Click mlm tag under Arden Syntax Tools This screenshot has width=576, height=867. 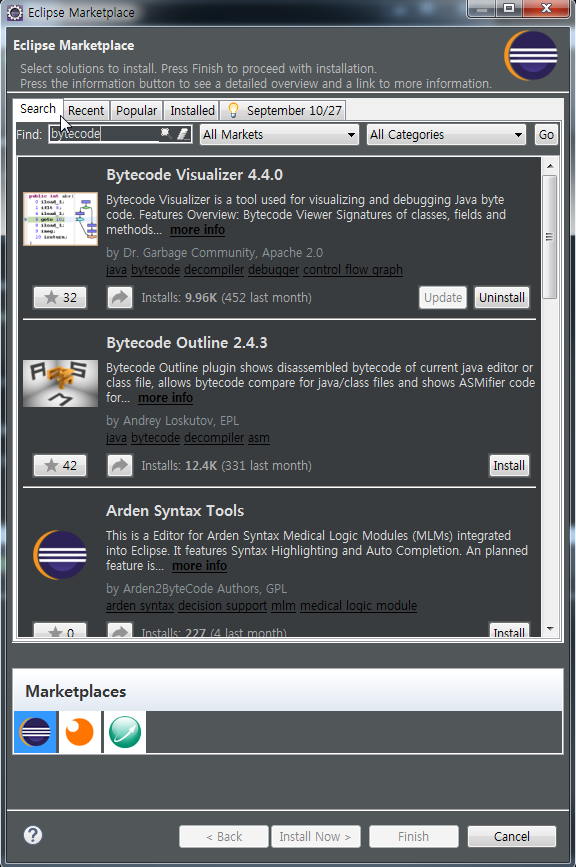pyautogui.click(x=283, y=605)
